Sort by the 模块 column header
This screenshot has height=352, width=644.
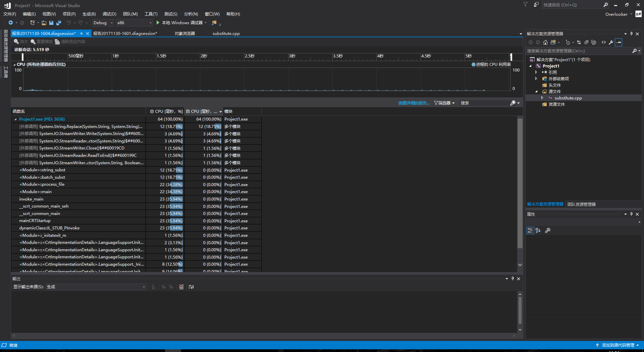[242, 112]
